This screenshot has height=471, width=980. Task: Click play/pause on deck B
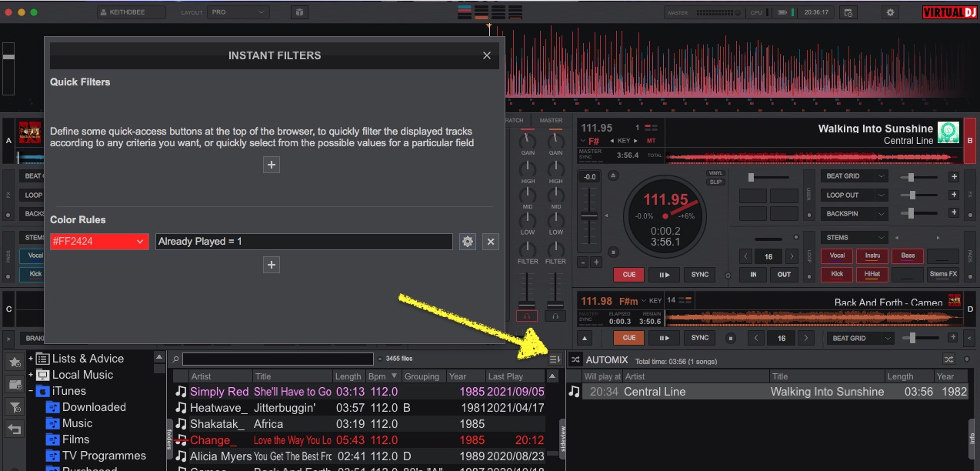tap(664, 275)
